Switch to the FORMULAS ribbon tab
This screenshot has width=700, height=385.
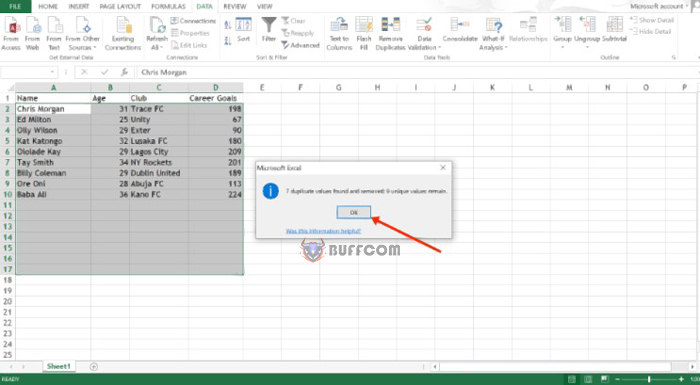pyautogui.click(x=168, y=6)
